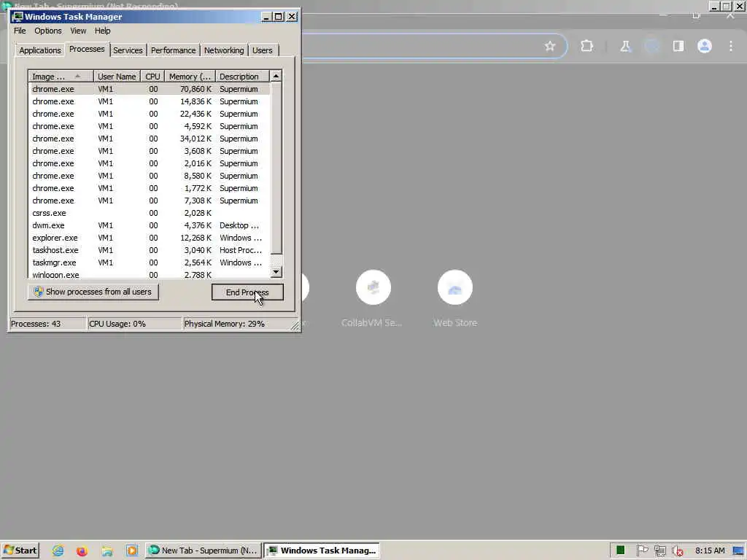The image size is (747, 560).
Task: Click the Show desktop button
Action: (740, 551)
